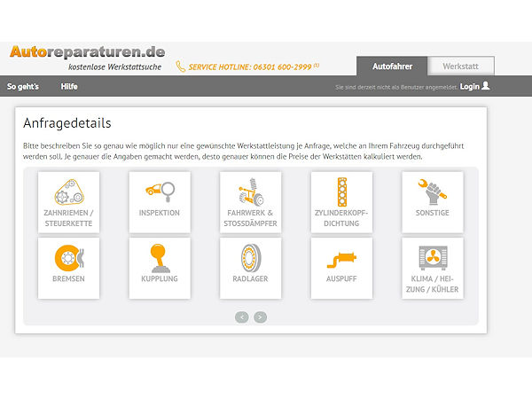This screenshot has width=532, height=399.
Task: Click the kostenlose Werkstattsuche tagline
Action: 115,66
